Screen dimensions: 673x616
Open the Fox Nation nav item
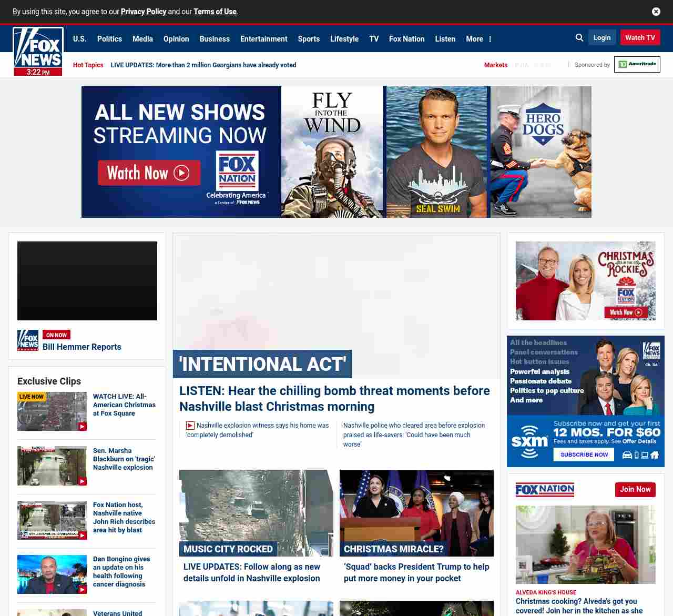click(x=406, y=39)
